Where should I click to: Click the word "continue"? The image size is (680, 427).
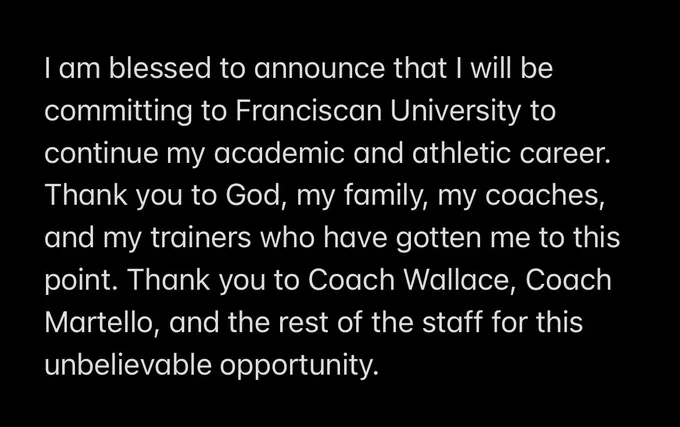coord(101,153)
